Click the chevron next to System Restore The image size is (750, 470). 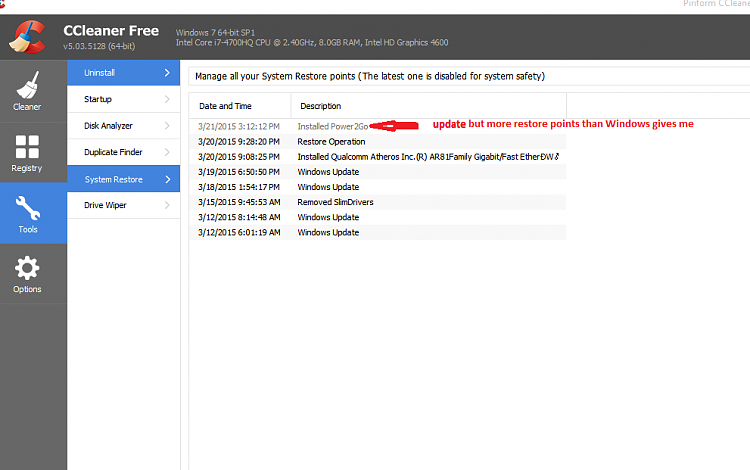[167, 179]
